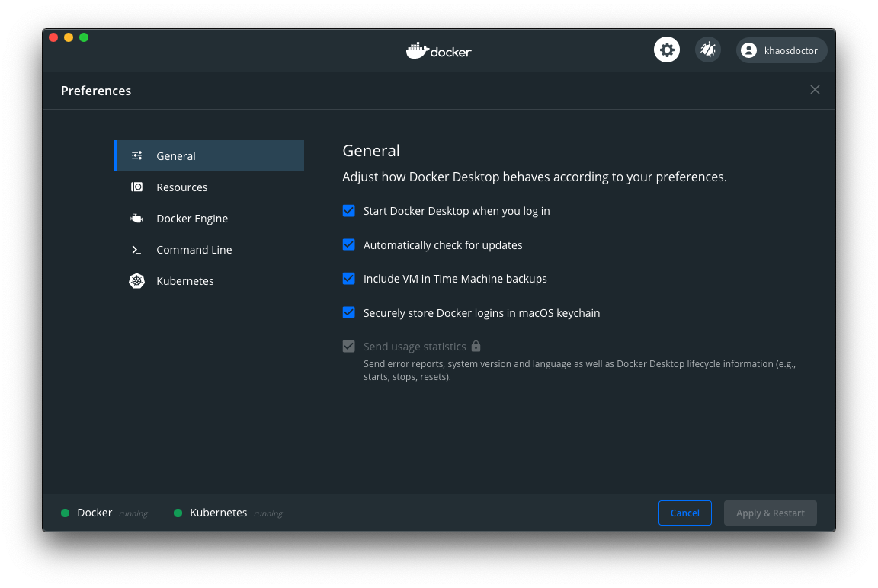Click the General sliders icon

[x=136, y=155]
